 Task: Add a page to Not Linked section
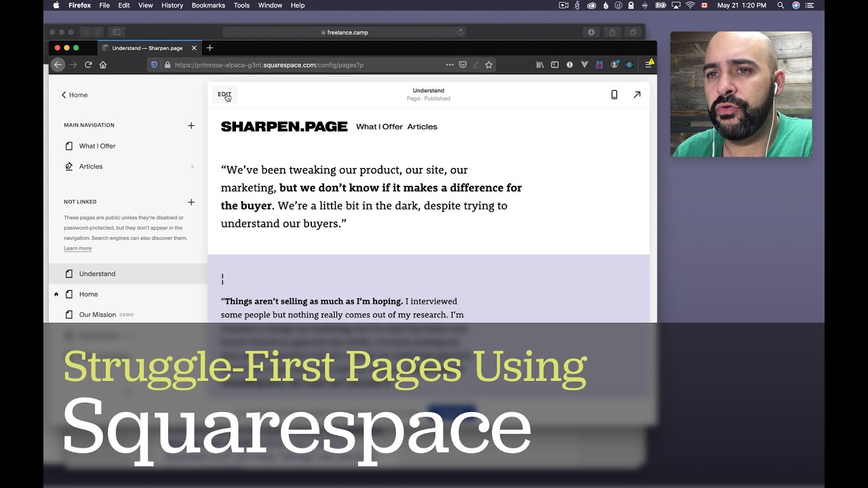191,202
